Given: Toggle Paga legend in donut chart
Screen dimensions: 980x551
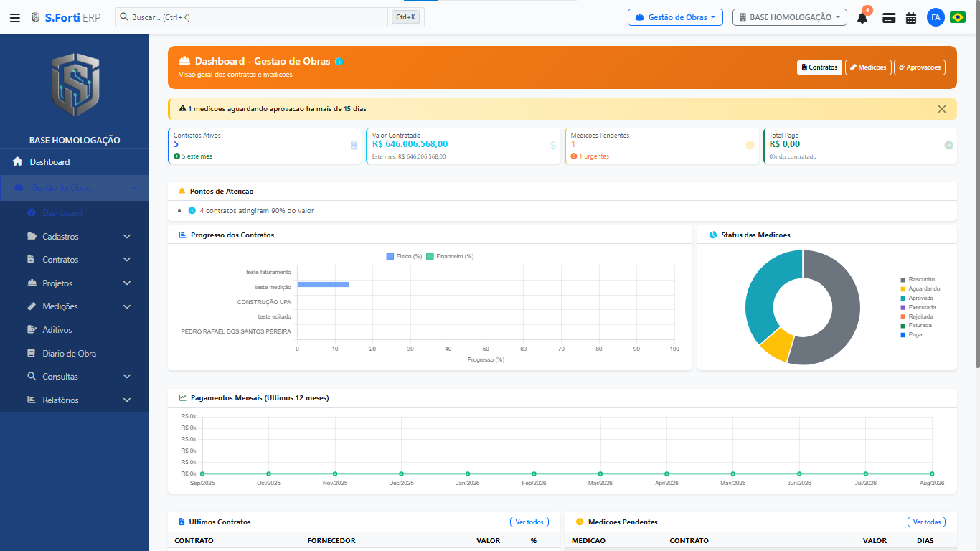Looking at the screenshot, I should click(x=912, y=334).
